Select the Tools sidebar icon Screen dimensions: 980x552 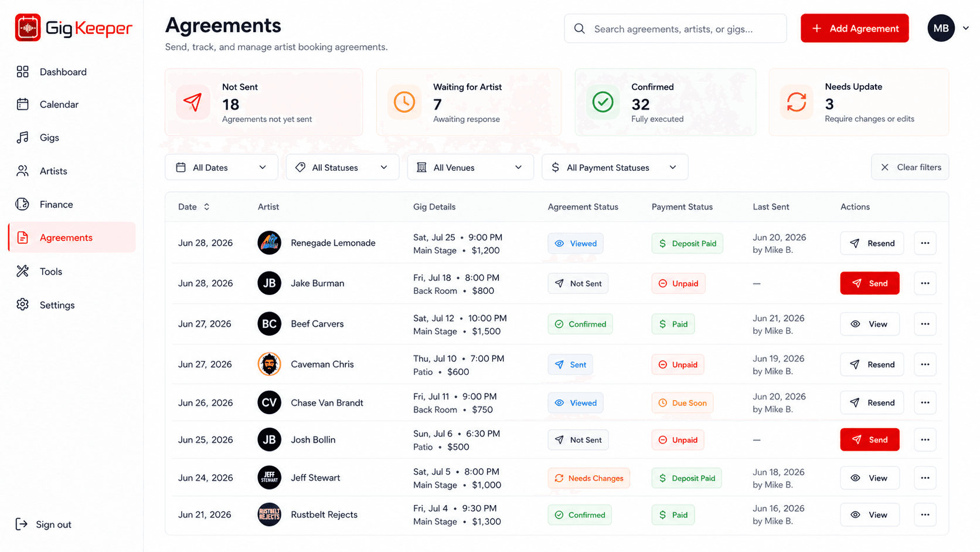[x=23, y=271]
